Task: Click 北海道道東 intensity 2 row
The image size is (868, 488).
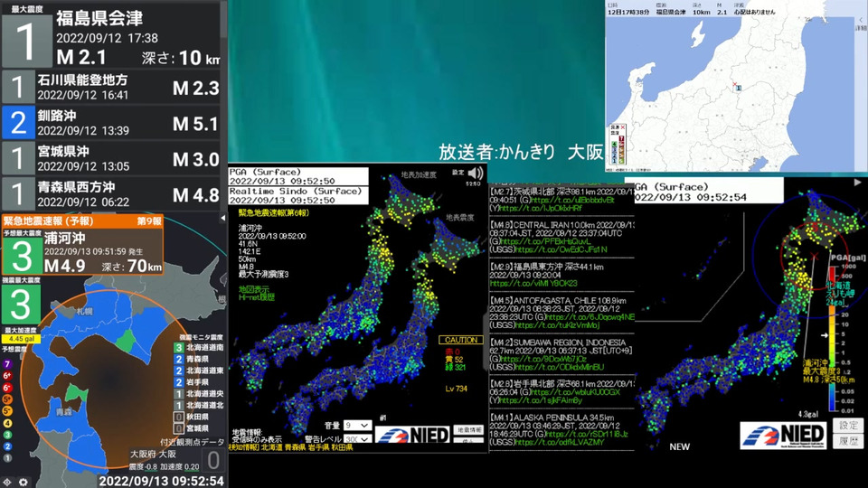Action: click(199, 371)
